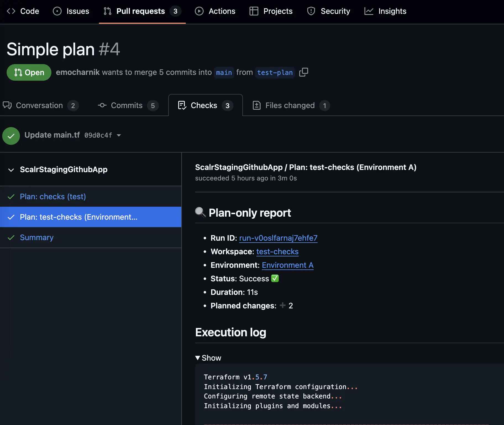
Task: Click the main base branch label
Action: (224, 72)
